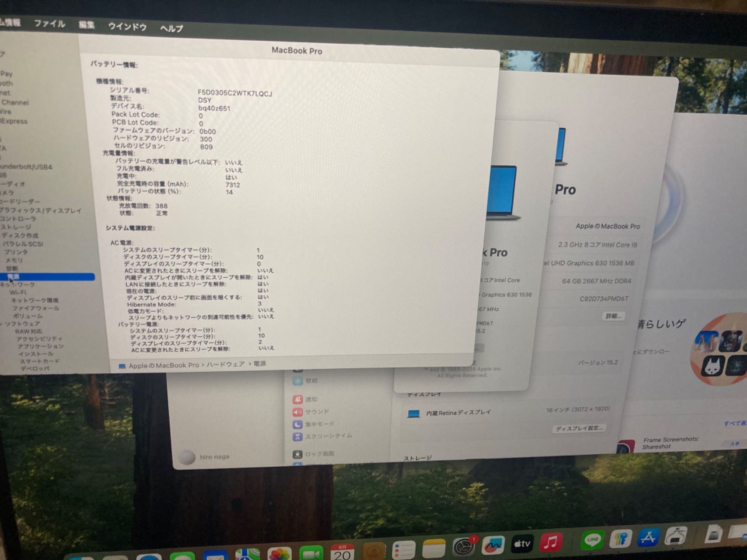Screen dimensions: 747x560
Task: Open 通知 in System Settings sidebar
Action: coord(305,399)
